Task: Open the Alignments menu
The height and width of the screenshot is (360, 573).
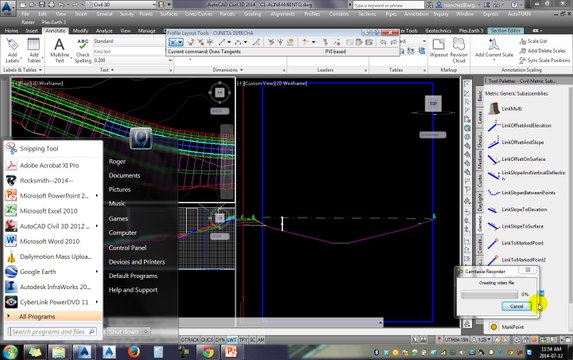Action: [x=282, y=14]
